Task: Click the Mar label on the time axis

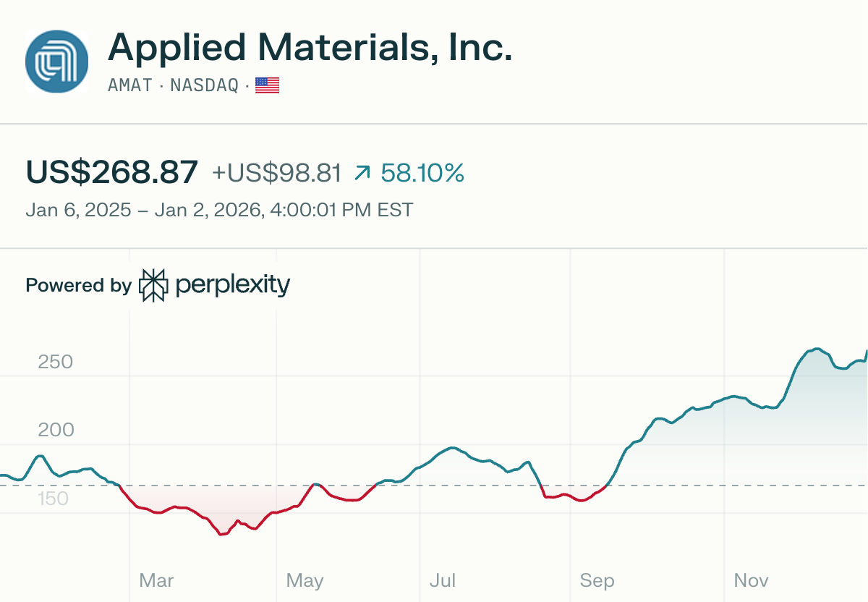Action: pos(156,580)
